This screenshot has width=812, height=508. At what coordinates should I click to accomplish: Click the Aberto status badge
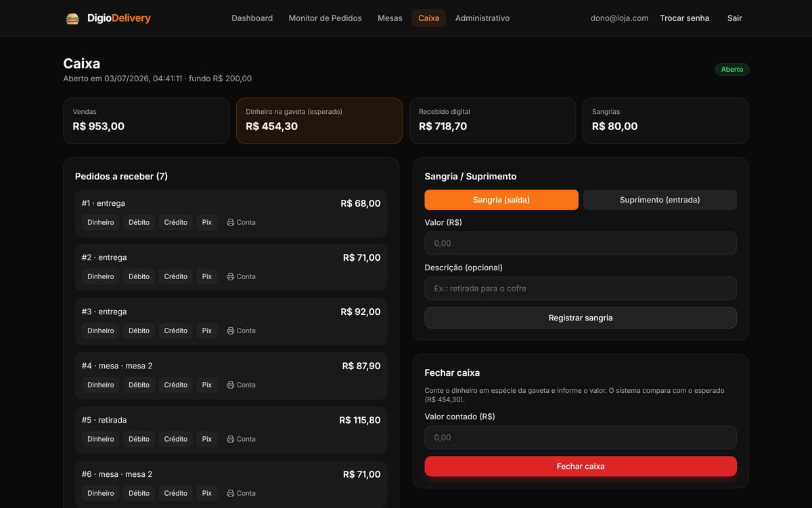(732, 69)
